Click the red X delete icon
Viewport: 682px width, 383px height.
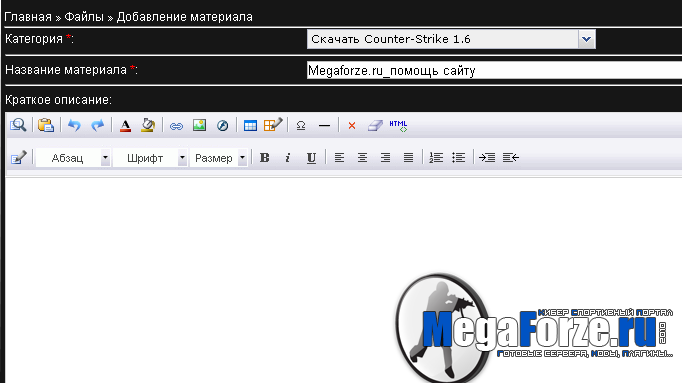[352, 126]
